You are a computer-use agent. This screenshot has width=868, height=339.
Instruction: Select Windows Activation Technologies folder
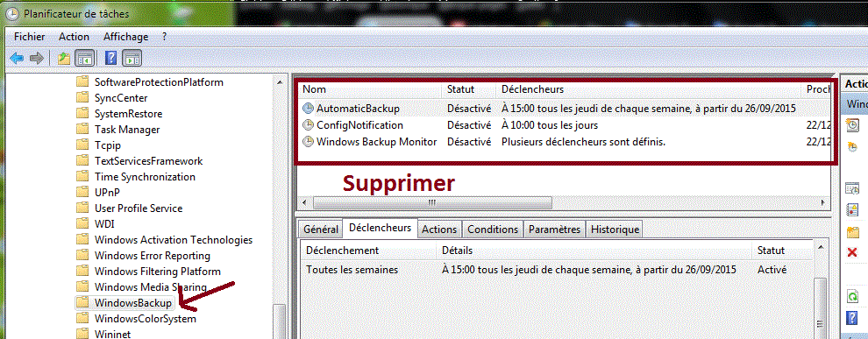174,240
